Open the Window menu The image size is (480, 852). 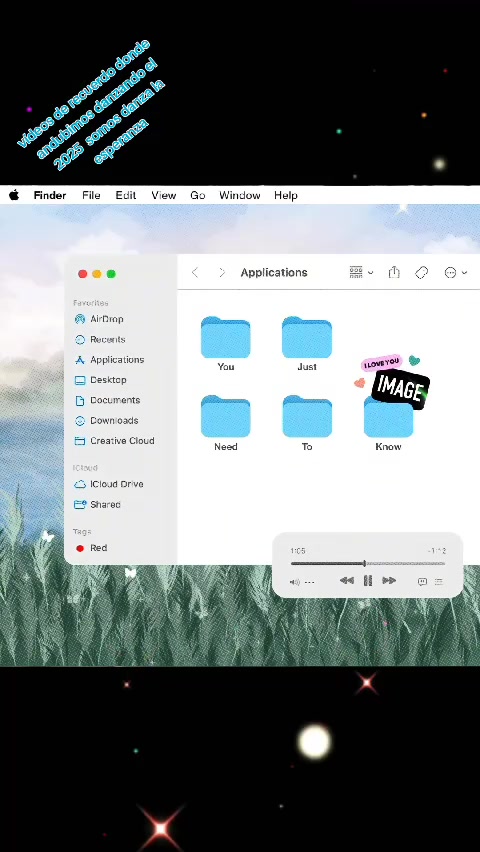click(240, 195)
